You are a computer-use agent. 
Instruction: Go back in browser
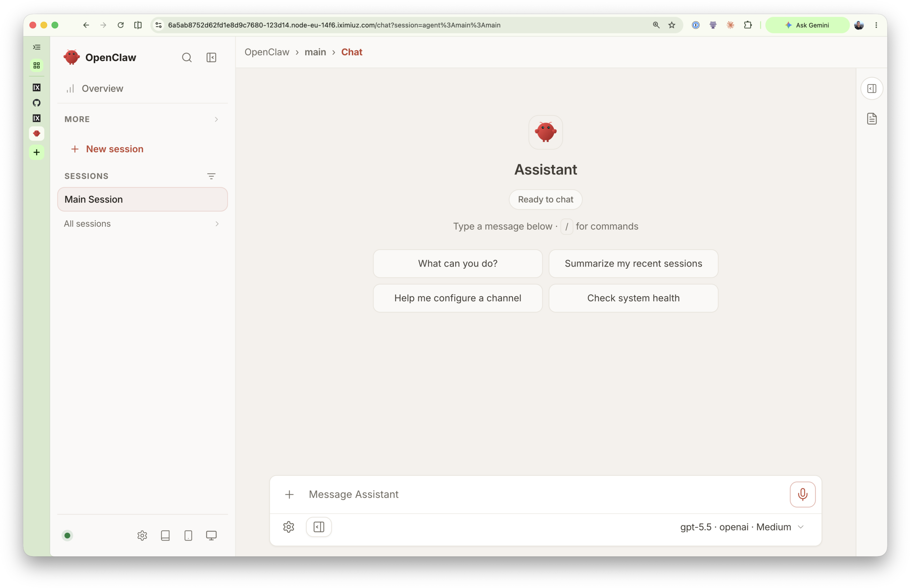86,25
